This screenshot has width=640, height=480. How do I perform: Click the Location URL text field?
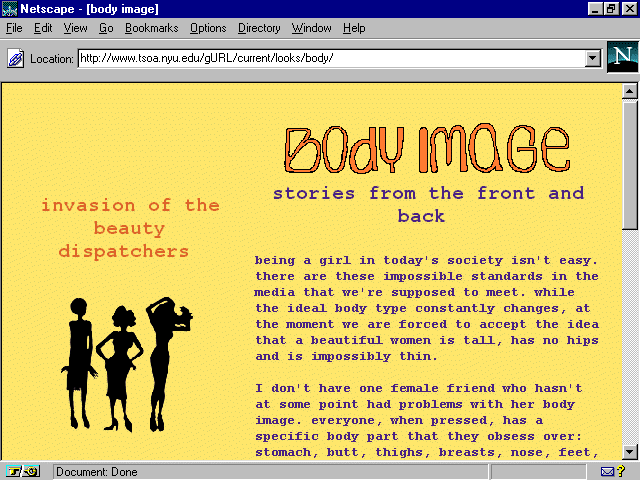[x=330, y=58]
